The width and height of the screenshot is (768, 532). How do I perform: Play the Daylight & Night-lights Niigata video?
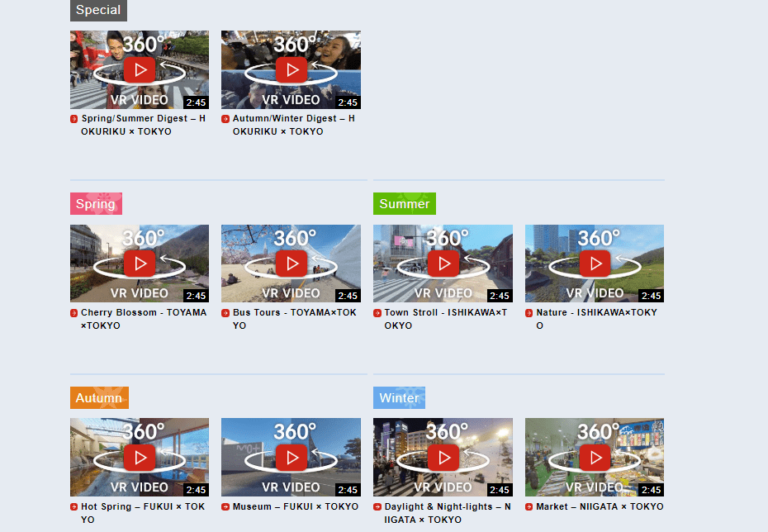point(443,457)
